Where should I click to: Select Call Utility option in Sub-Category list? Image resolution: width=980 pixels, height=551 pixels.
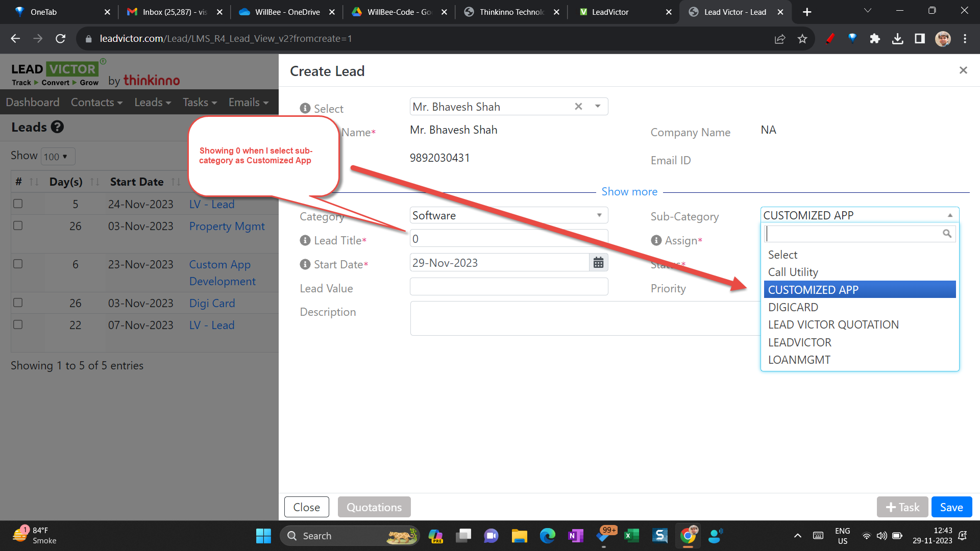[860, 272]
